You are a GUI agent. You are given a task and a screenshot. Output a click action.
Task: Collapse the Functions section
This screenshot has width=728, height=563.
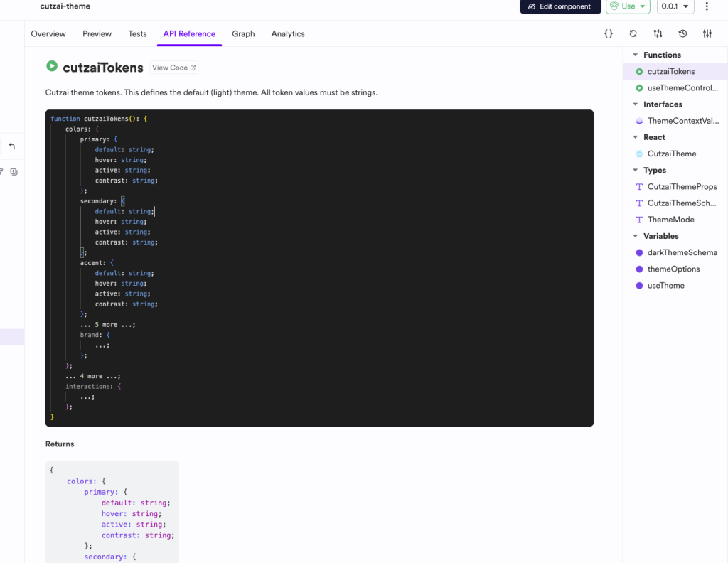point(635,55)
